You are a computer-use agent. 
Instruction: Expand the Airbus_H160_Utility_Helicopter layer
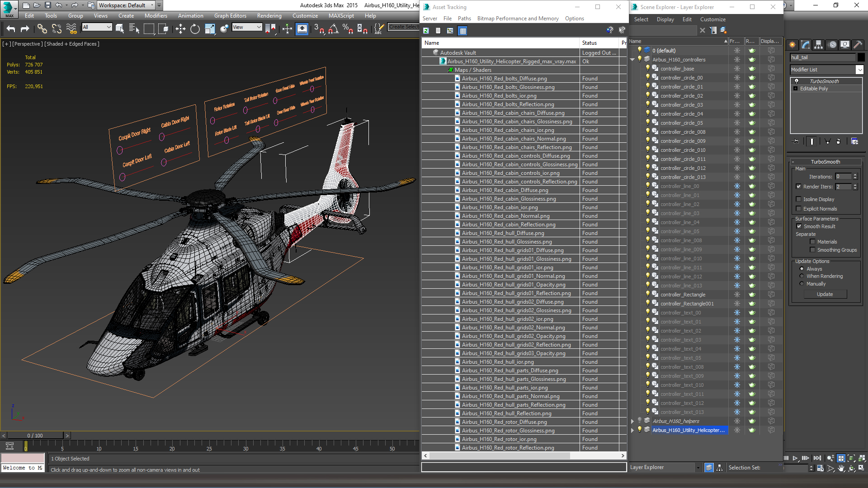tap(632, 430)
